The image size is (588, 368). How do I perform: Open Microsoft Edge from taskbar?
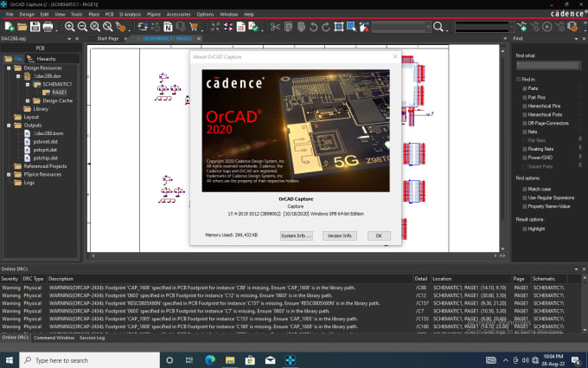tap(210, 360)
